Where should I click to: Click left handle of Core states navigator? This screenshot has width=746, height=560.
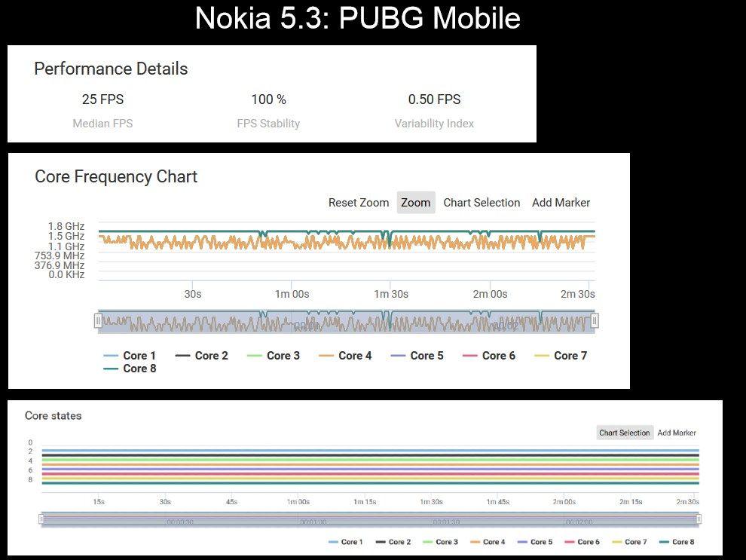click(41, 519)
